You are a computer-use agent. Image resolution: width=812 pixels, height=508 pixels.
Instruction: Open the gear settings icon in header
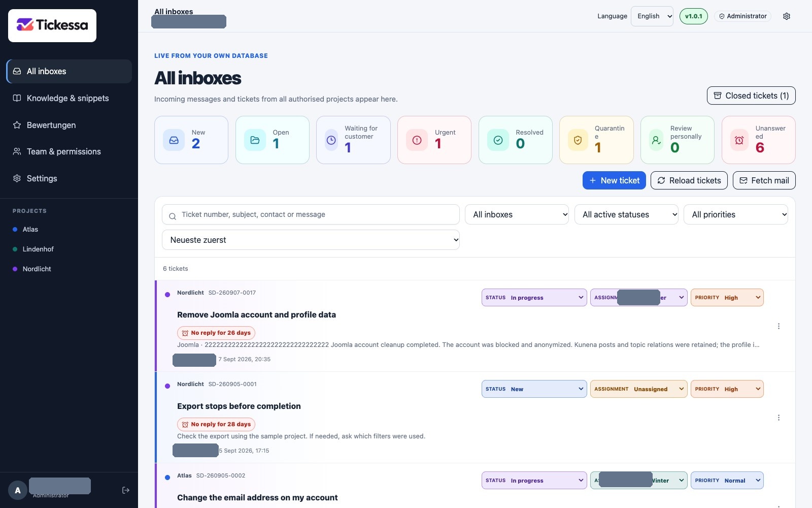[787, 16]
